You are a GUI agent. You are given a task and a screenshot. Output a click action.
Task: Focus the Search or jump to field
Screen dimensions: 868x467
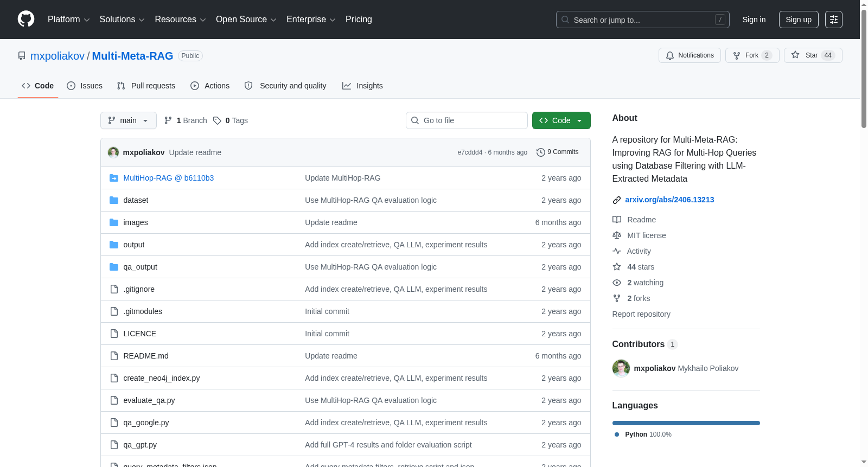642,20
